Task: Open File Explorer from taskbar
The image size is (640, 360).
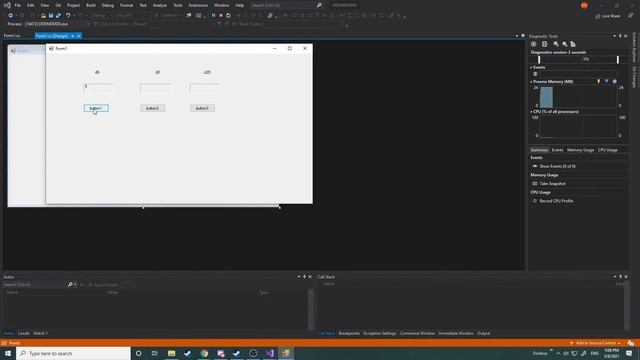Action: coord(171,353)
